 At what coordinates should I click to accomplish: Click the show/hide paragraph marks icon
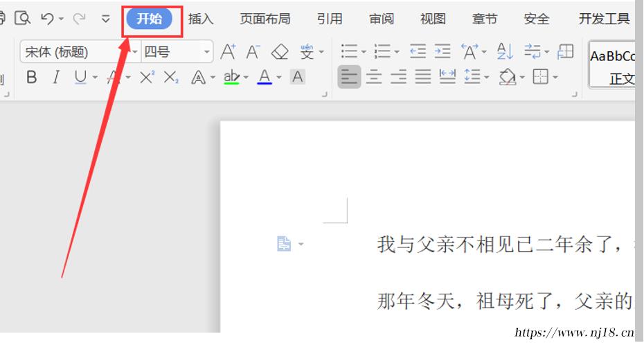click(533, 52)
